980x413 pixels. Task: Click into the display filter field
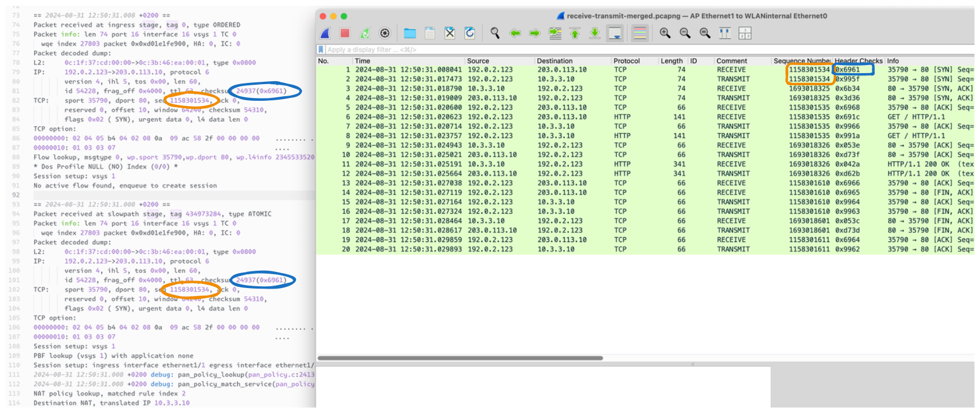tap(518, 50)
